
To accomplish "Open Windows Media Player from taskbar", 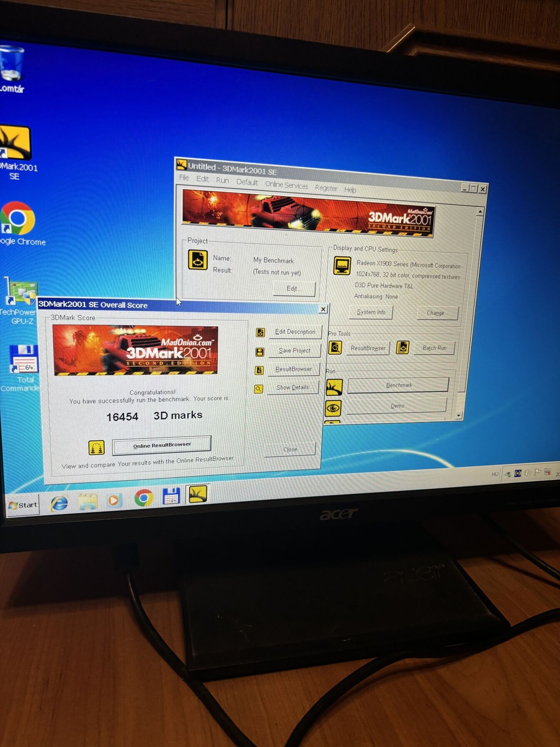I will point(115,500).
